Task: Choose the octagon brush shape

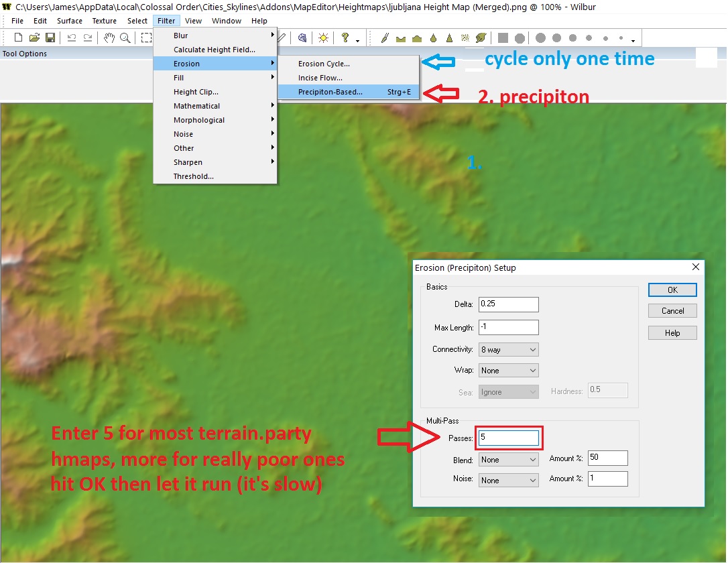Action: (520, 38)
